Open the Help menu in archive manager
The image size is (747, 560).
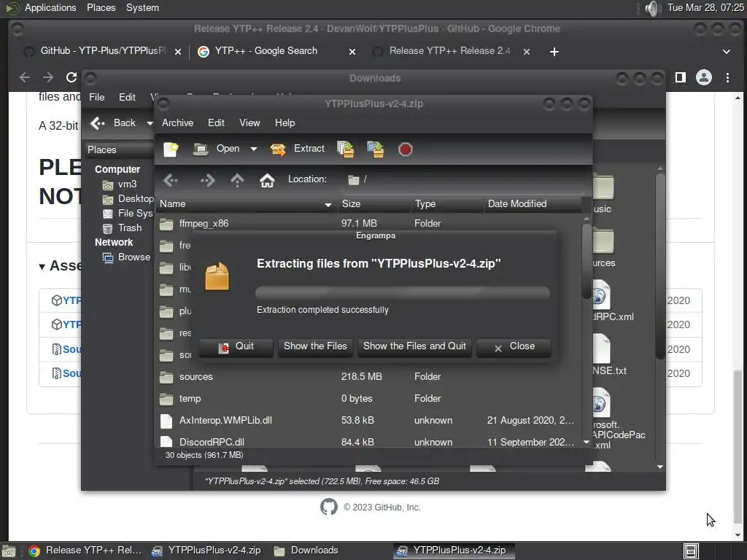285,122
